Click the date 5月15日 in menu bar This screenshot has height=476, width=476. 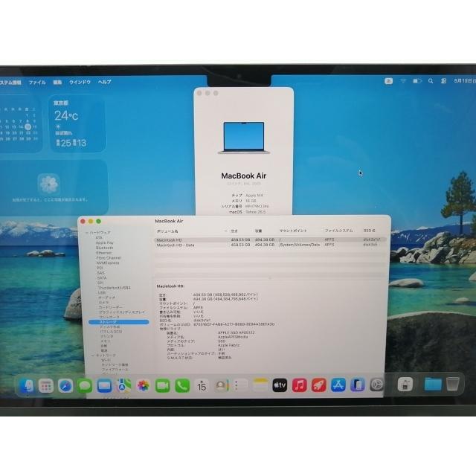pos(465,81)
